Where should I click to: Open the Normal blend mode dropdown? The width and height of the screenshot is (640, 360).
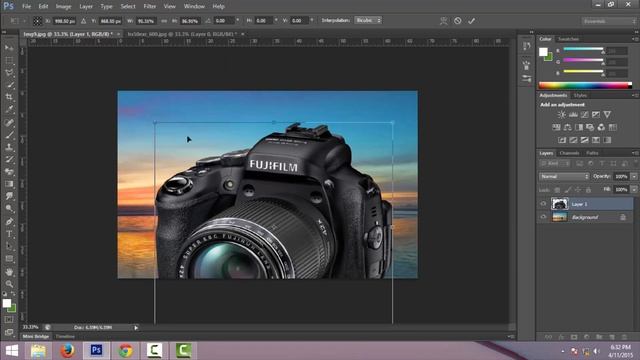(x=564, y=176)
